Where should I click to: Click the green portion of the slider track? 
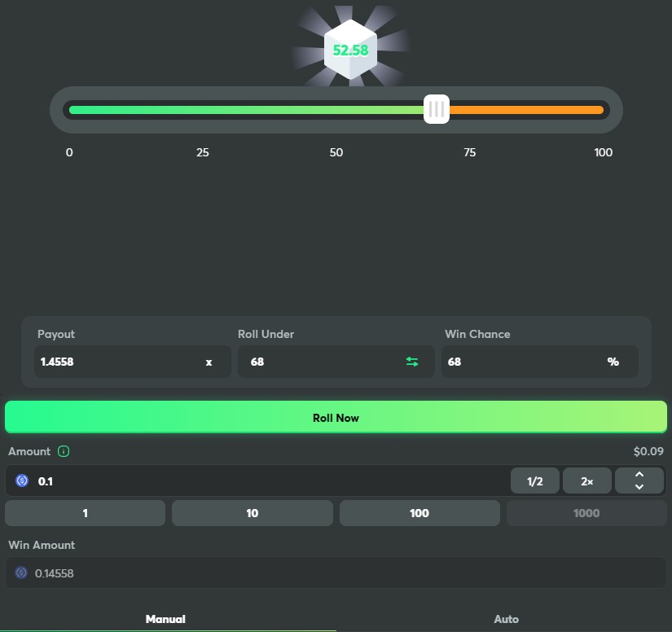pos(246,110)
